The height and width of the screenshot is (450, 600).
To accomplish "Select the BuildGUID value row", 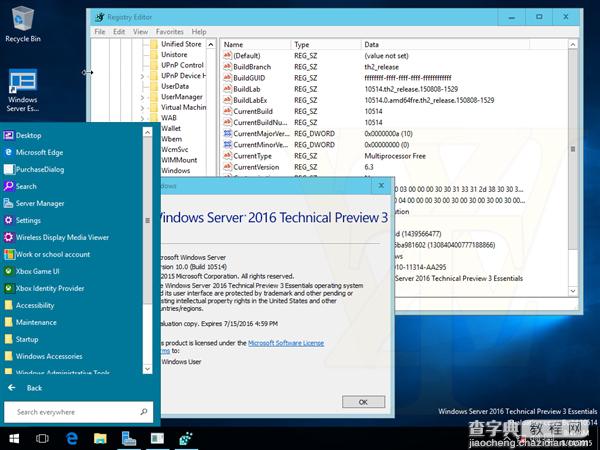I will pyautogui.click(x=245, y=78).
